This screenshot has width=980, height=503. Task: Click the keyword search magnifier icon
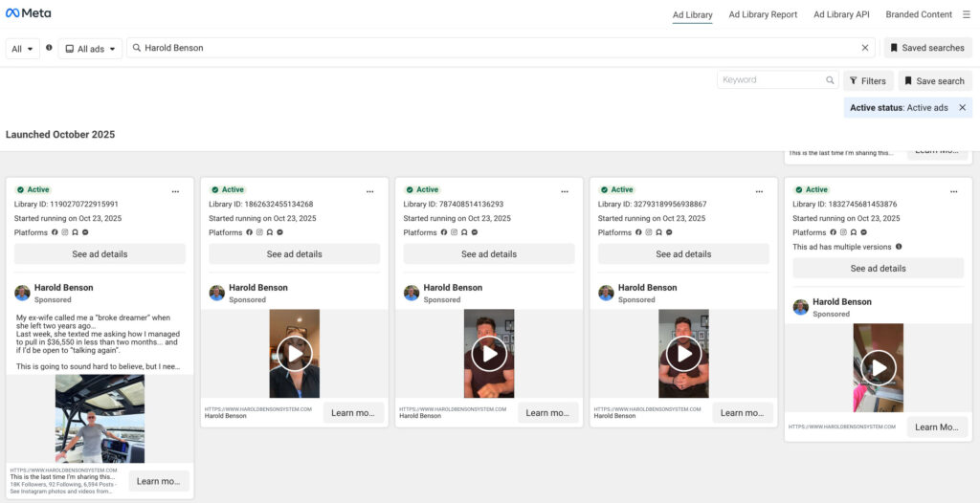(830, 80)
